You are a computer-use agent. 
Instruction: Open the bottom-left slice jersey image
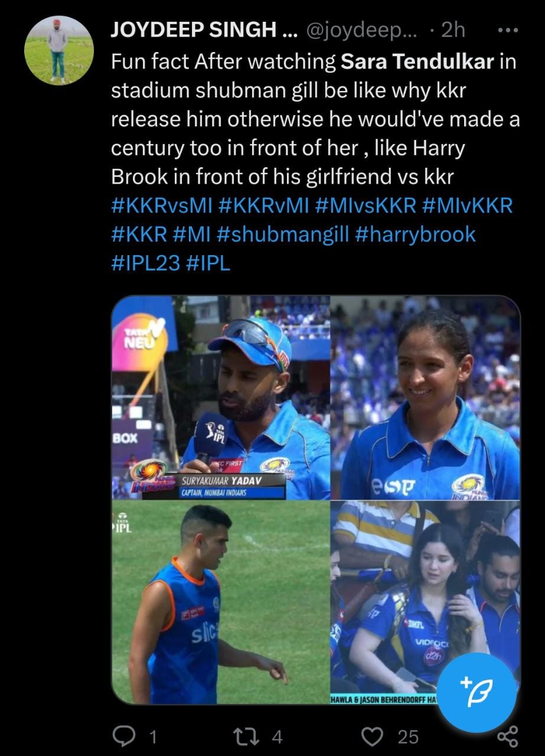[x=220, y=603]
